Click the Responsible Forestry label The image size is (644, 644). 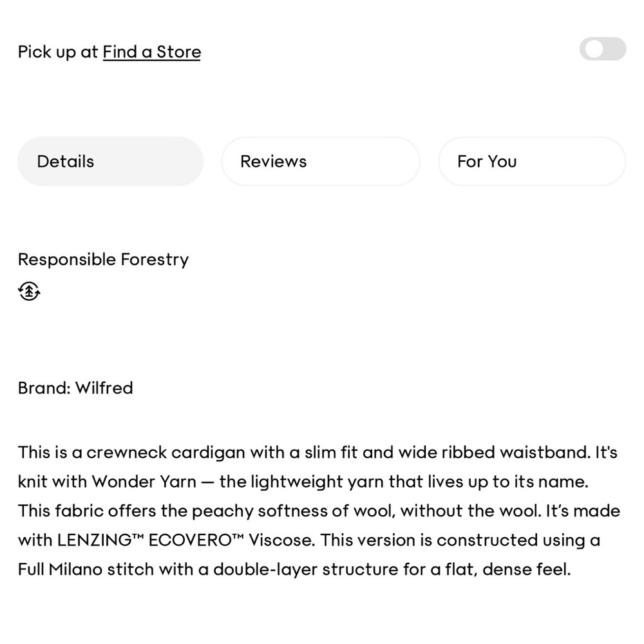103,260
